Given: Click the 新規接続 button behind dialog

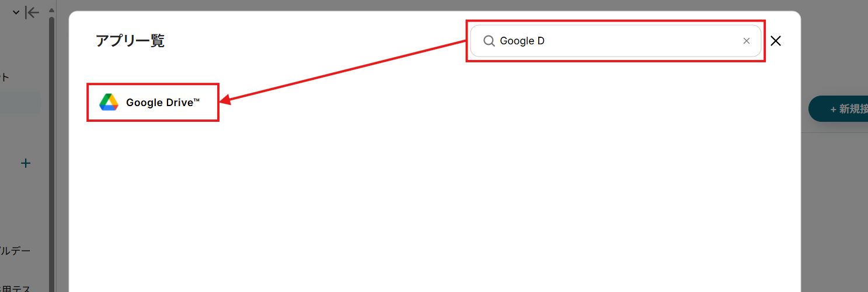Looking at the screenshot, I should 838,109.
